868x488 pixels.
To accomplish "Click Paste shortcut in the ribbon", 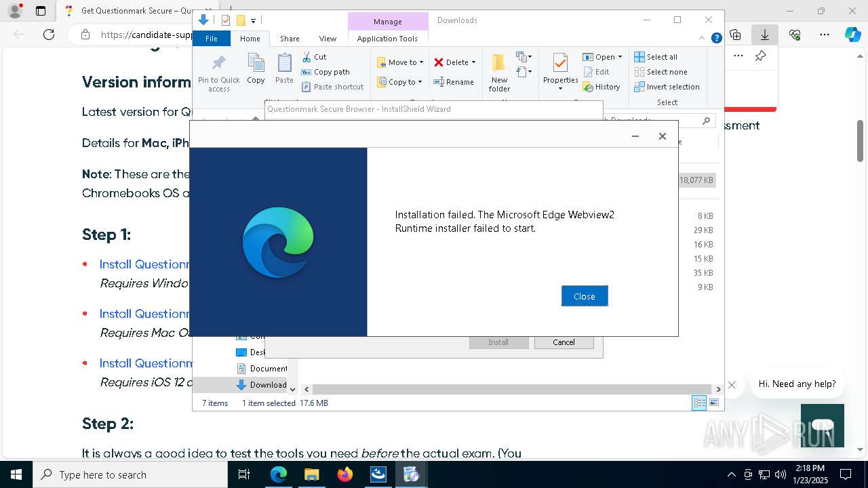I will 332,87.
